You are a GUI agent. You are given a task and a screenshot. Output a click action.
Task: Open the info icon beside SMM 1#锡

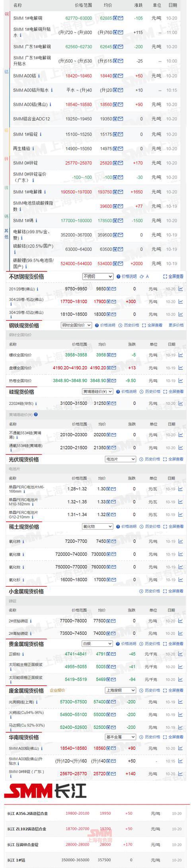coord(36,220)
